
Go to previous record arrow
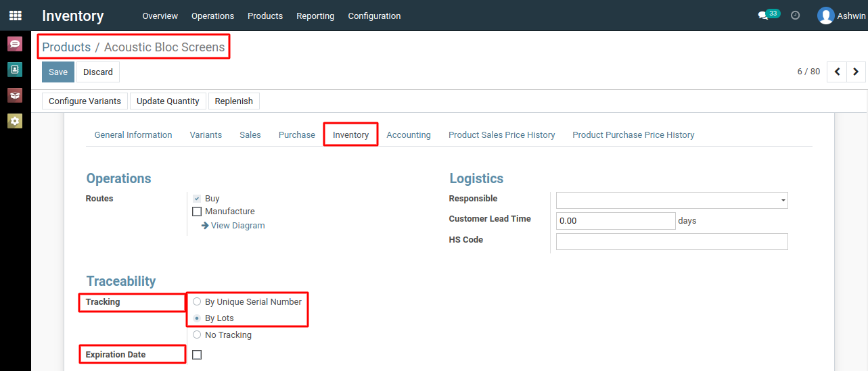837,72
